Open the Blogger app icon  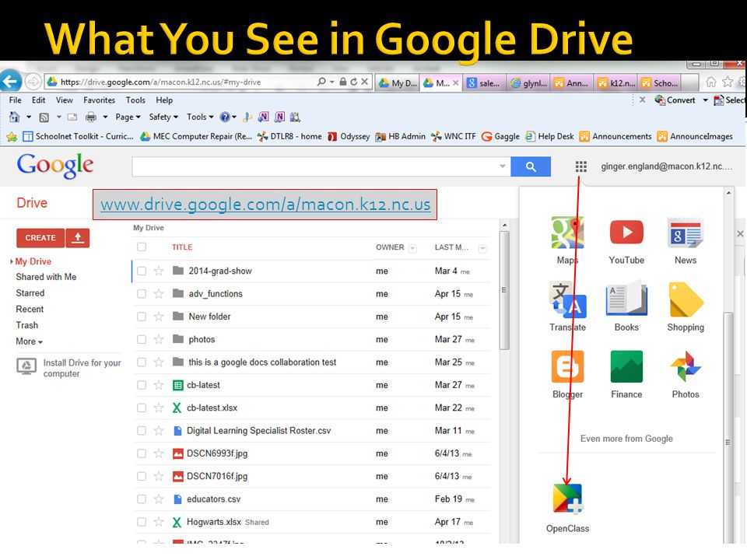click(567, 366)
